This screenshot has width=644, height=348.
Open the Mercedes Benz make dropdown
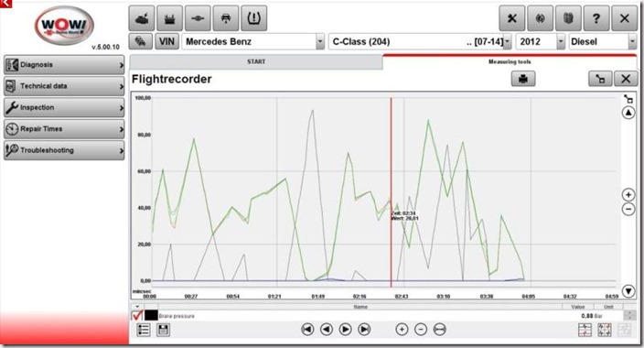coord(320,41)
